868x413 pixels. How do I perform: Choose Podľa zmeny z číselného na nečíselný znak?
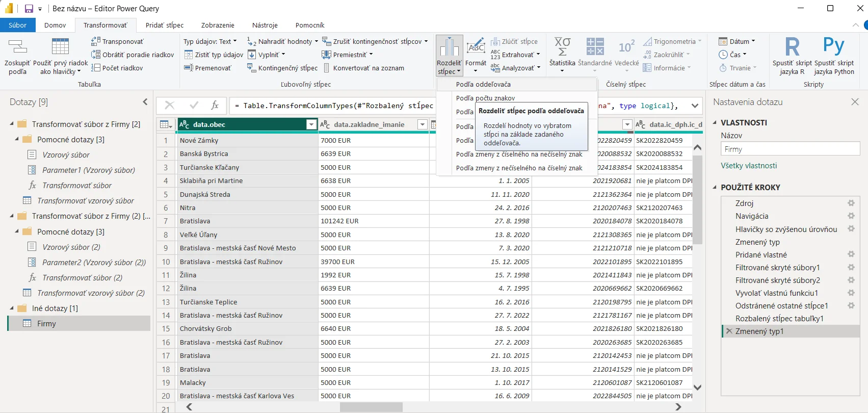pos(517,154)
